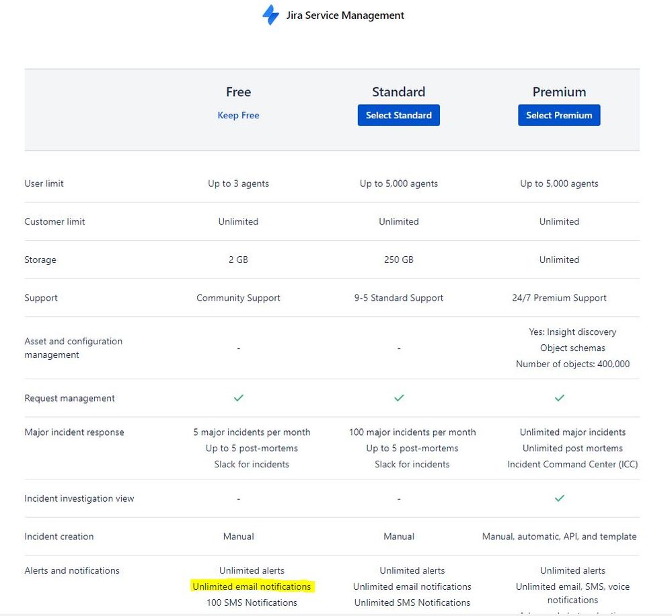Select the Storage row label

(40, 260)
